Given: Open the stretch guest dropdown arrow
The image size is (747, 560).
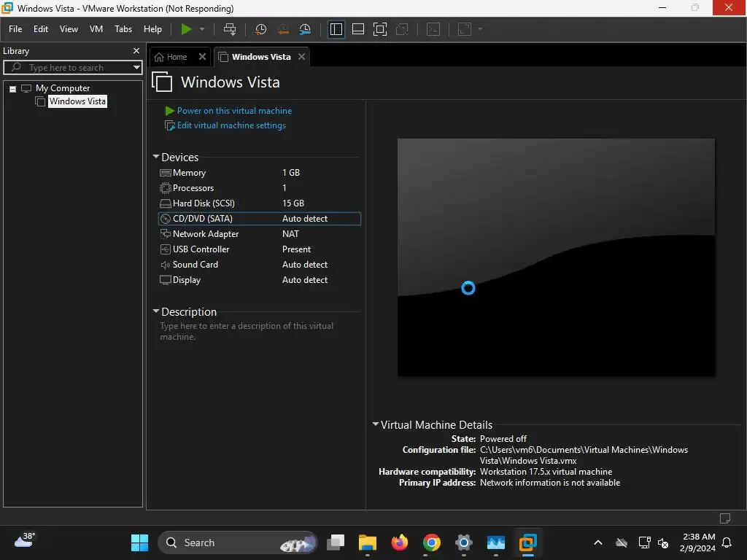Looking at the screenshot, I should 480,29.
